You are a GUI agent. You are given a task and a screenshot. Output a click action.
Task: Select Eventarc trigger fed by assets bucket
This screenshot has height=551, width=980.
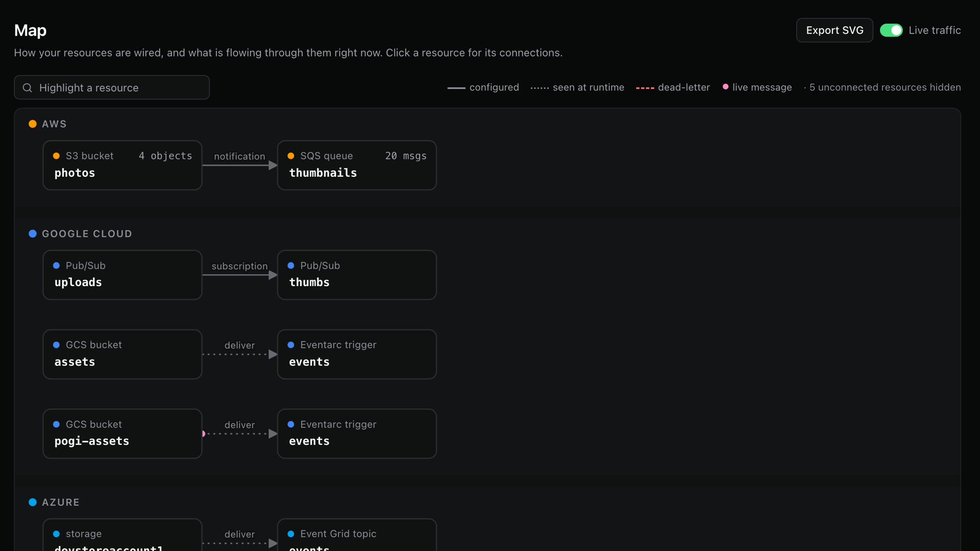pyautogui.click(x=357, y=354)
